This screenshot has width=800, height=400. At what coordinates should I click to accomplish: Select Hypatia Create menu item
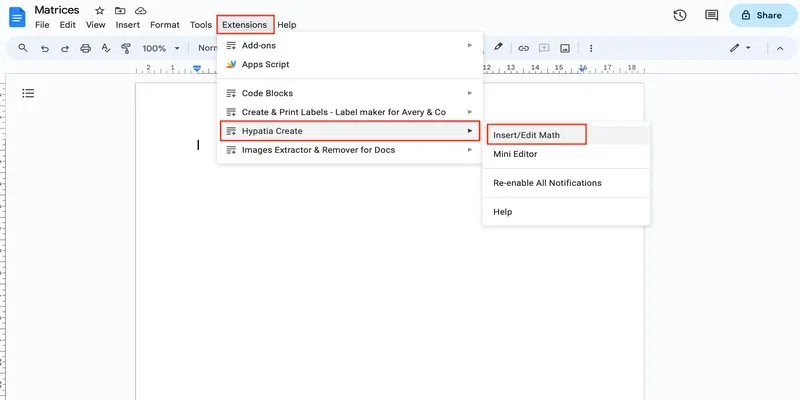[x=350, y=131]
